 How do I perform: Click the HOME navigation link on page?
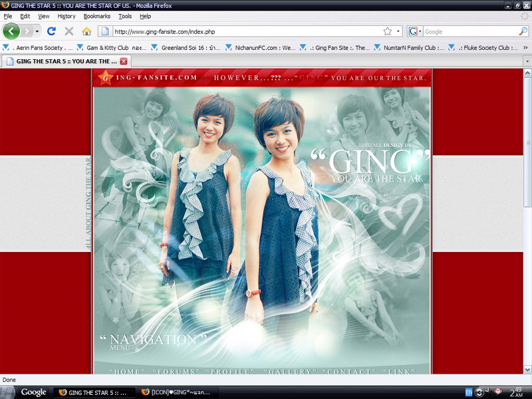(x=127, y=371)
